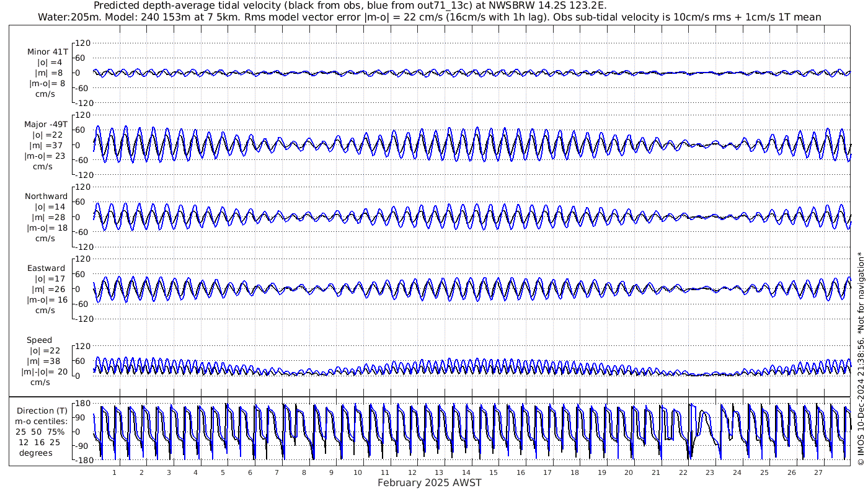Click '|m-o|= 16' in Eastward panel
Image resolution: width=868 pixels, height=496 pixels.
tap(46, 299)
